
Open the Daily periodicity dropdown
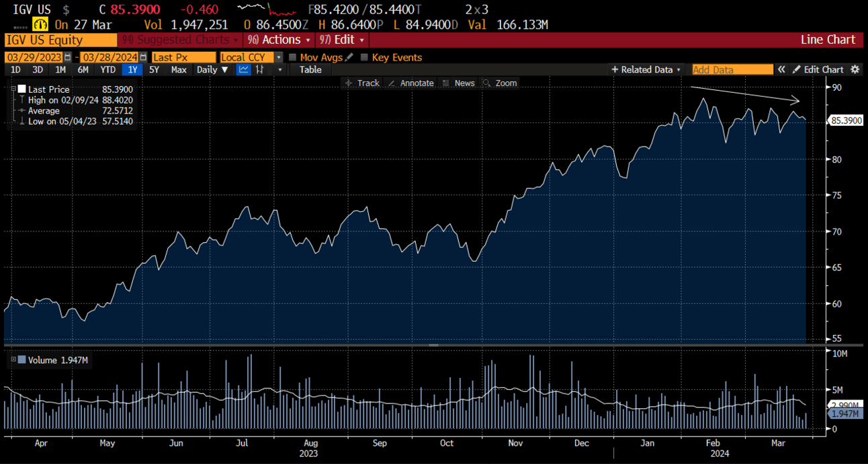(x=212, y=69)
